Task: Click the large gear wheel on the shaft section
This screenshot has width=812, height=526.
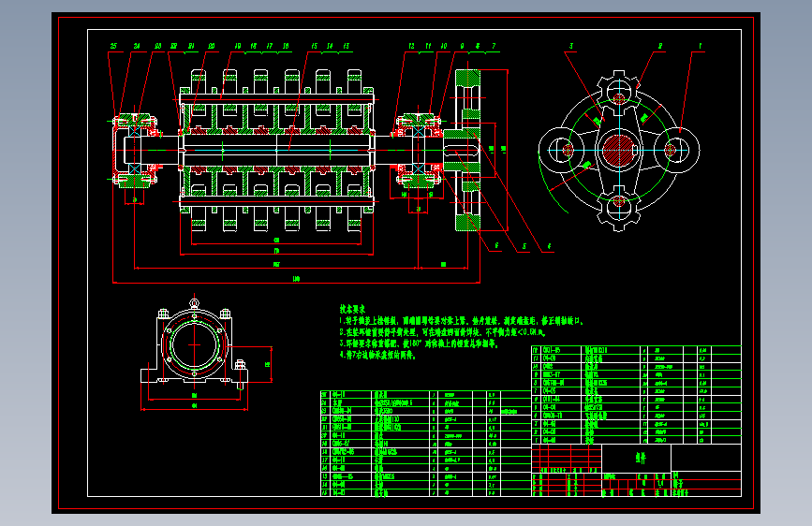Action: (x=467, y=150)
